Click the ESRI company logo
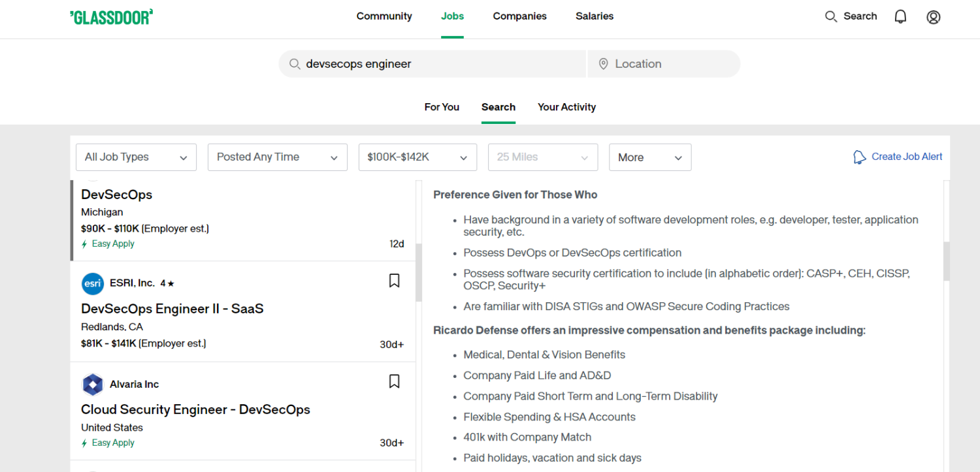Image resolution: width=980 pixels, height=472 pixels. (x=93, y=284)
